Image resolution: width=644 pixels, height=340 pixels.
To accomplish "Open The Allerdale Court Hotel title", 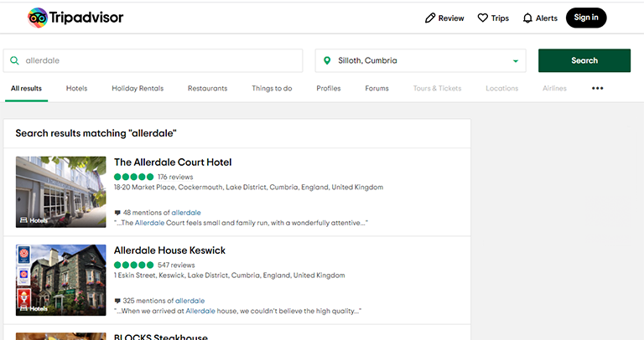I will tap(173, 162).
